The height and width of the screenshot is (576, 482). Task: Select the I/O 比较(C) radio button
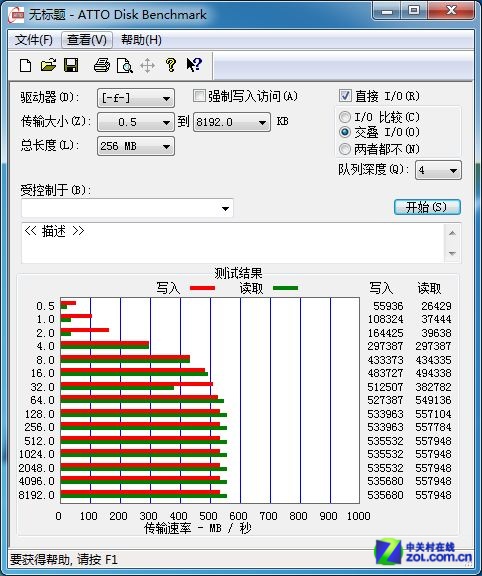[x=345, y=117]
